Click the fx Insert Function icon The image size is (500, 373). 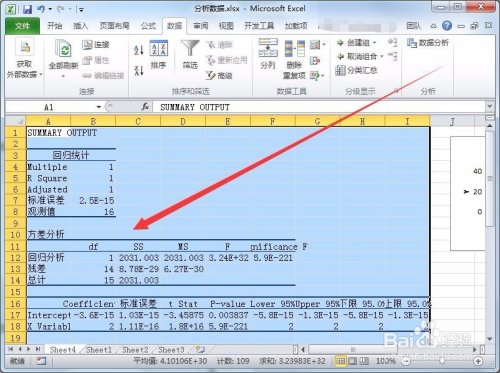(145, 107)
